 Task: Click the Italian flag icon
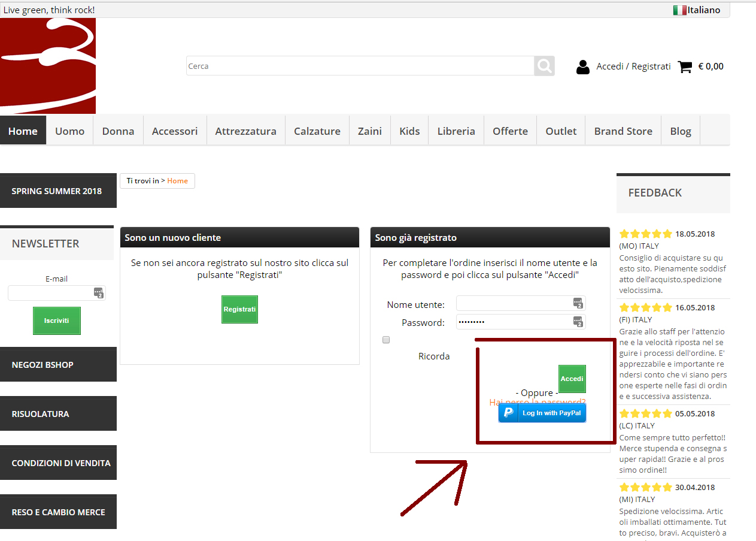point(679,10)
